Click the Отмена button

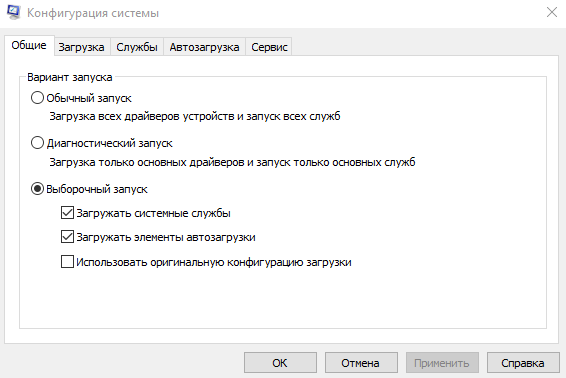[x=361, y=362]
